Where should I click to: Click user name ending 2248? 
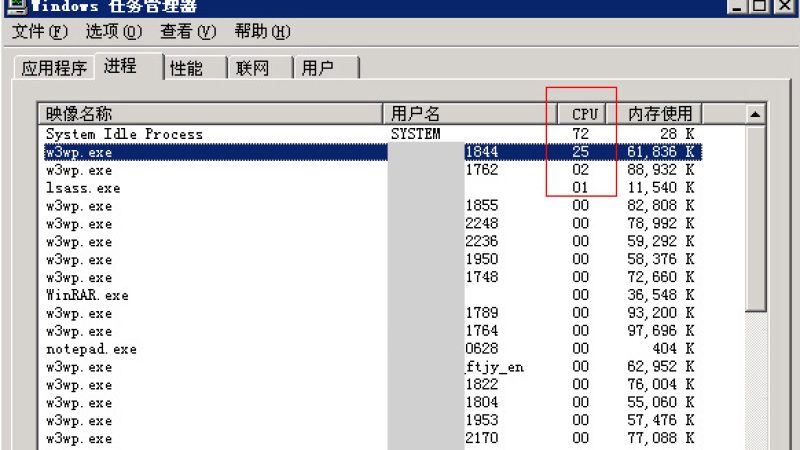click(x=482, y=223)
